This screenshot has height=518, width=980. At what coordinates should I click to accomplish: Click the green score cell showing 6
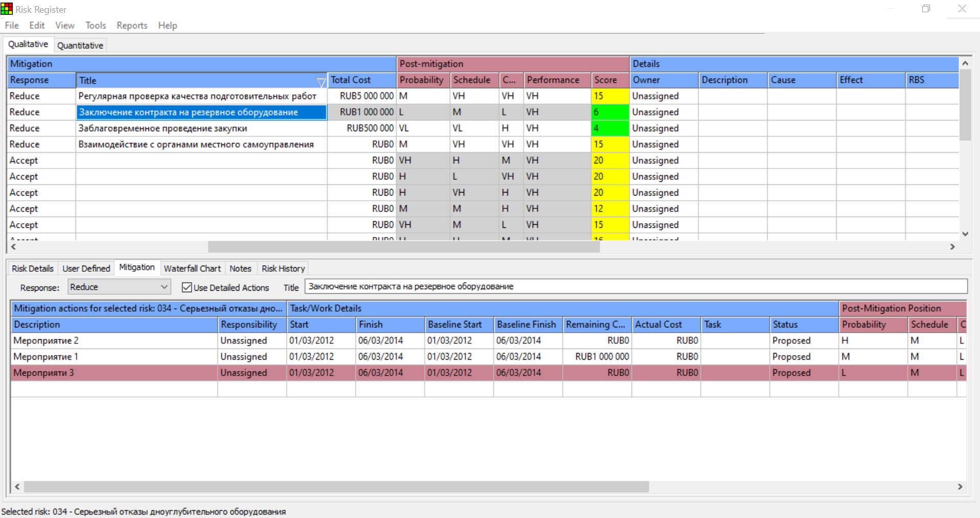(x=610, y=112)
